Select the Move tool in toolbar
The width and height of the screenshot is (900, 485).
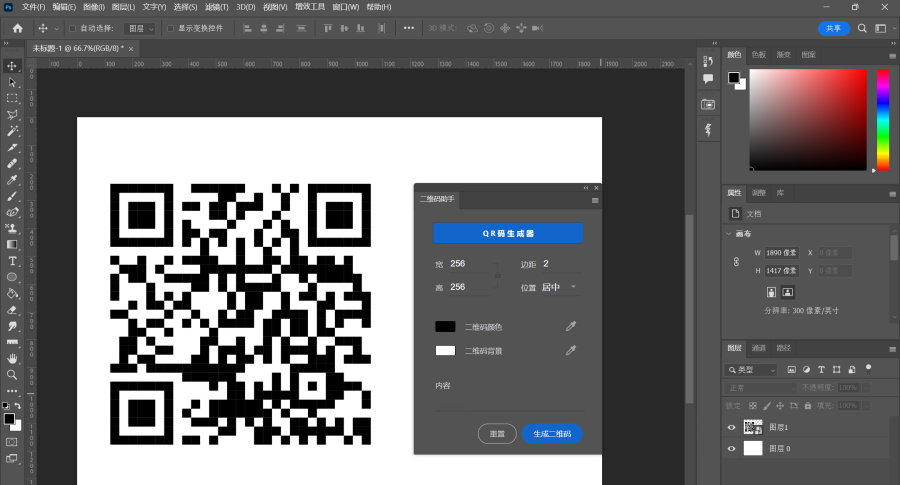pos(12,66)
